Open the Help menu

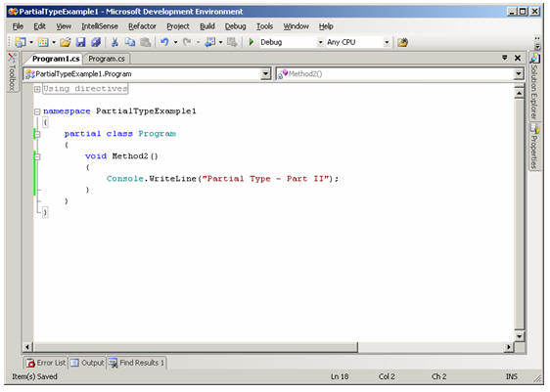(326, 26)
